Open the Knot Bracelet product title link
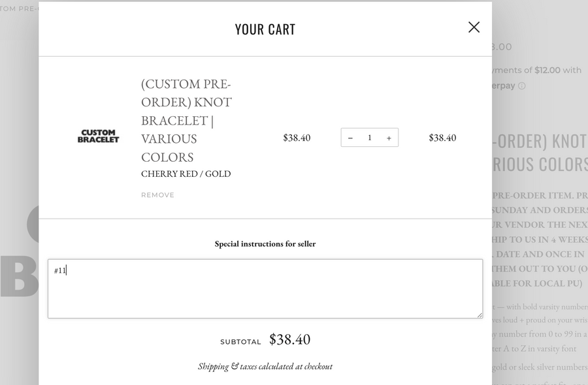The height and width of the screenshot is (385, 588). [x=186, y=120]
